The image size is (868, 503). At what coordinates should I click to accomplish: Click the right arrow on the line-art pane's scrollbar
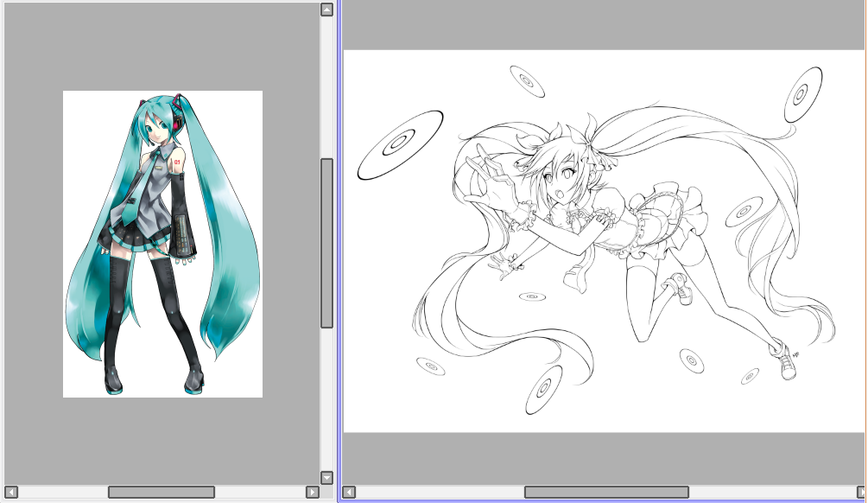tap(861, 492)
